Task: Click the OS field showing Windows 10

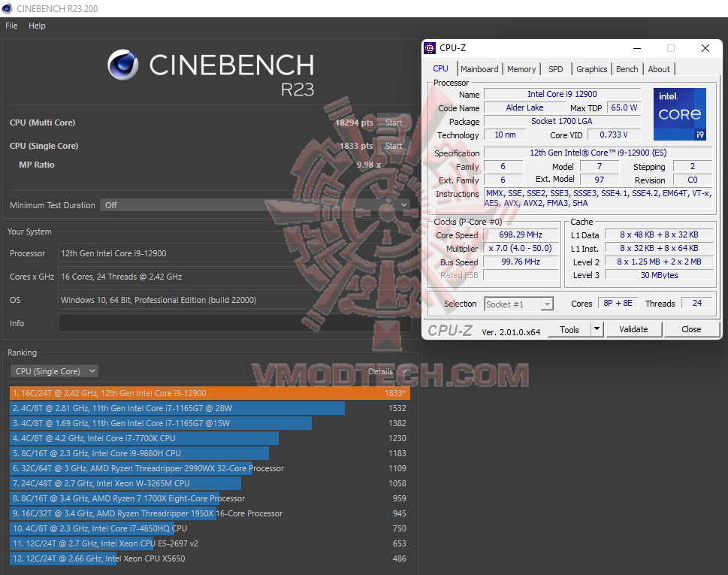Action: click(234, 300)
